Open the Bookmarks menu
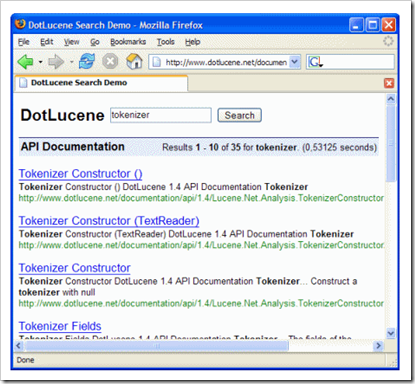 tap(128, 42)
